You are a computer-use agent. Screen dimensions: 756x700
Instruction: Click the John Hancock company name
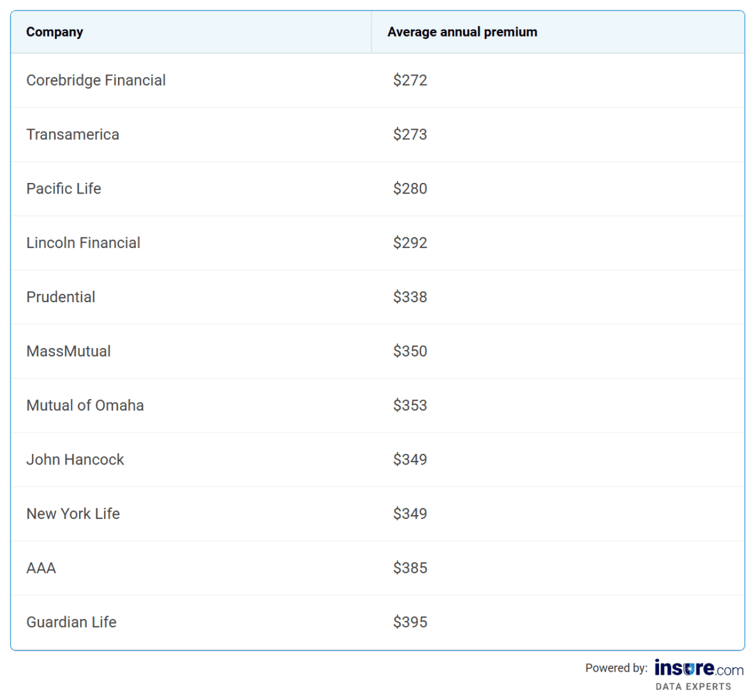coord(75,460)
